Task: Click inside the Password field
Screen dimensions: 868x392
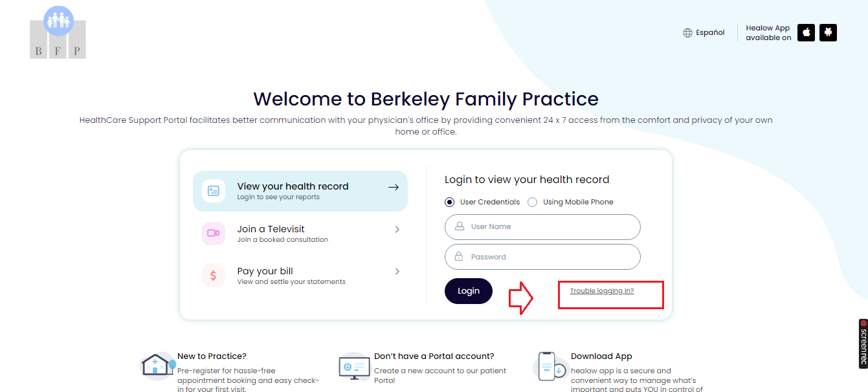Action: pos(542,256)
